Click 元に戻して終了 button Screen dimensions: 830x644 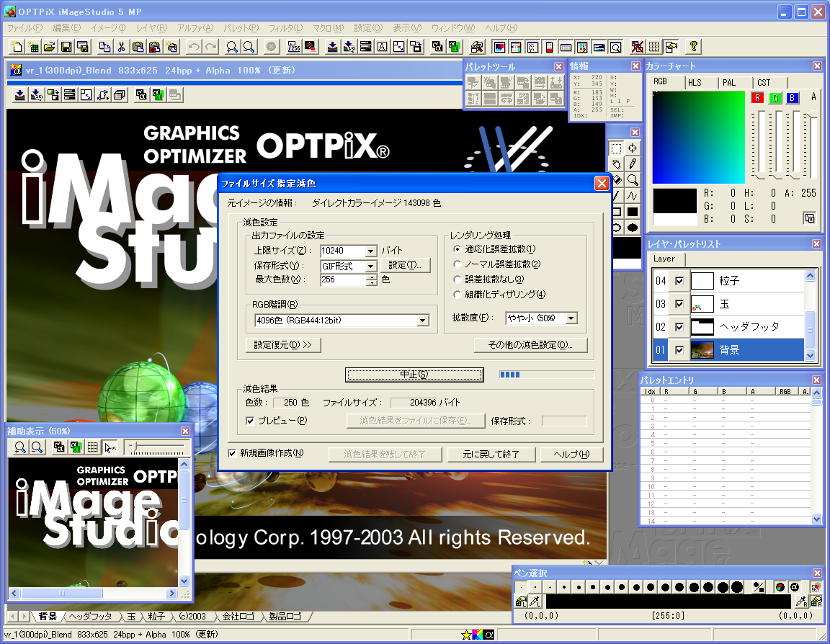[x=491, y=455]
